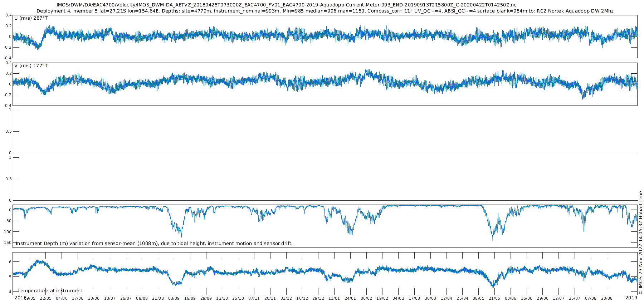
Task: Select the '20/08' date tick
Action: pos(607,298)
